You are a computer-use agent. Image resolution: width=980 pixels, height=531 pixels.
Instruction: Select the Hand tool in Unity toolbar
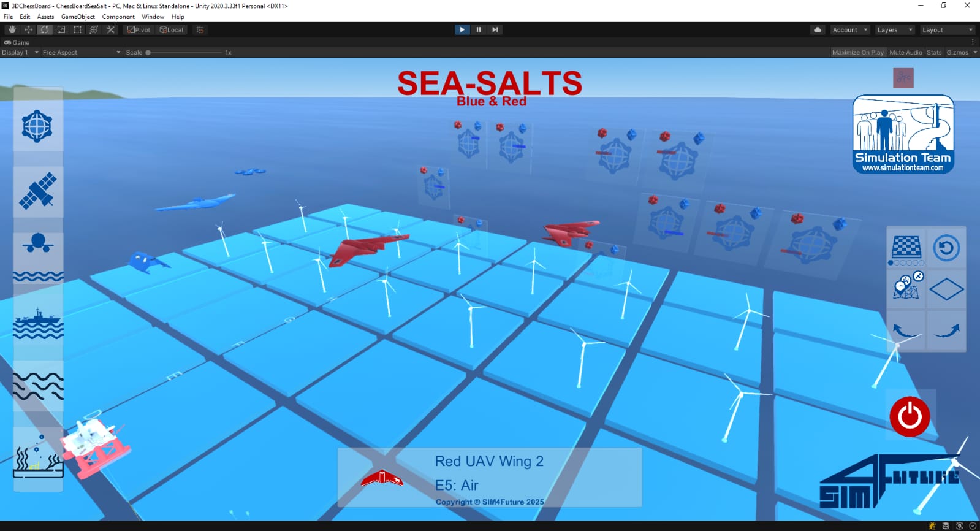[12, 29]
